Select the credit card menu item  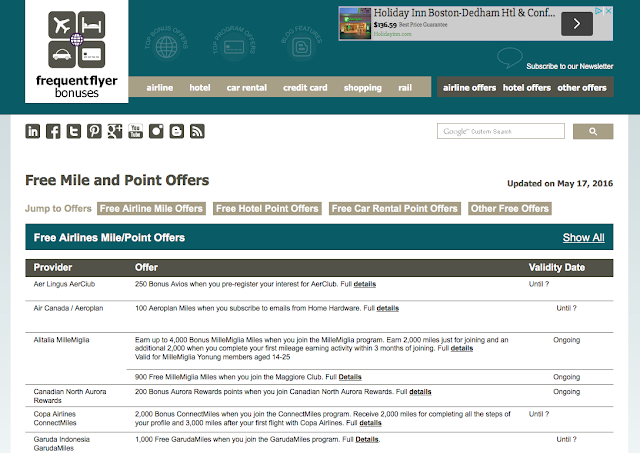[x=305, y=87]
